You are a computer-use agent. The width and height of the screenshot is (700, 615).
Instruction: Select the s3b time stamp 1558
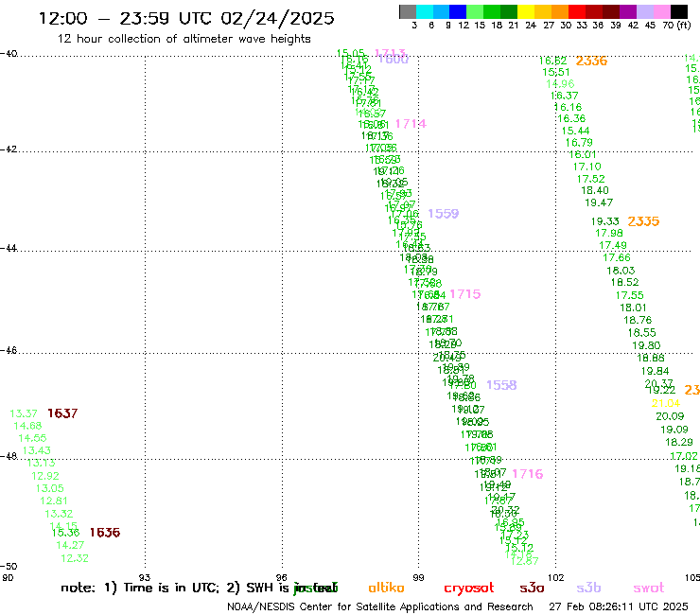coord(501,385)
